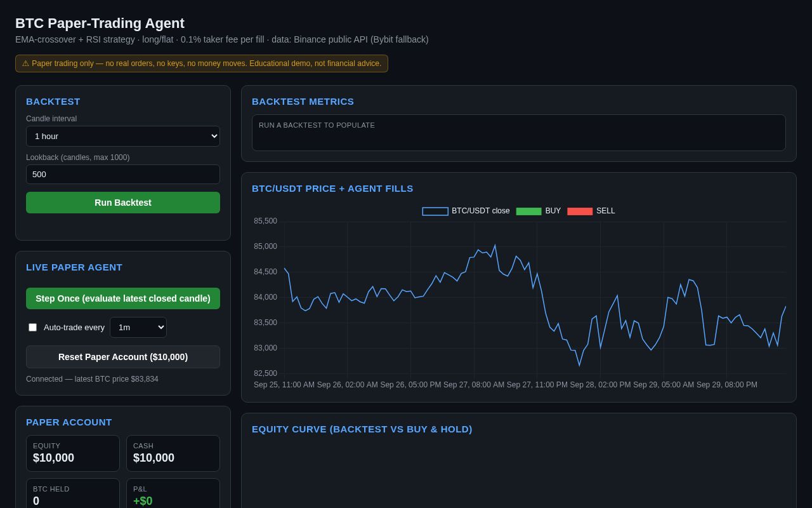
Task: Click the Equity Curve section heading
Action: [x=362, y=429]
